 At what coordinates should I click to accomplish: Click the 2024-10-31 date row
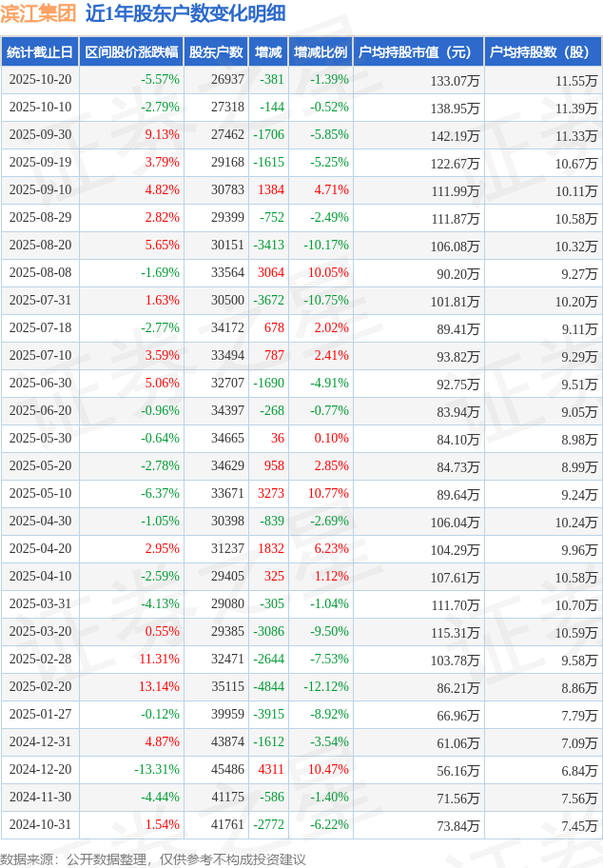coord(40,825)
